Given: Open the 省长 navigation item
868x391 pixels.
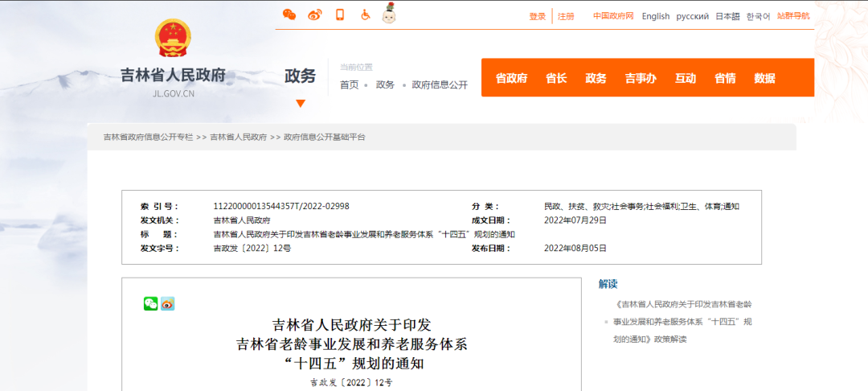Looking at the screenshot, I should coord(556,78).
